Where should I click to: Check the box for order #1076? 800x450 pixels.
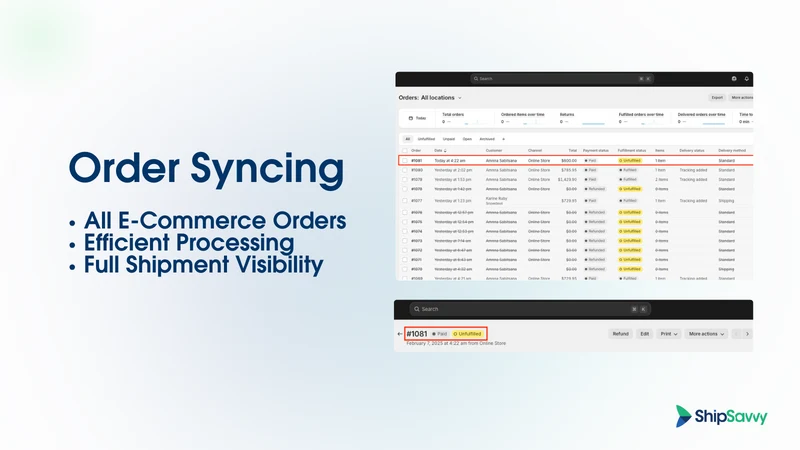point(405,212)
